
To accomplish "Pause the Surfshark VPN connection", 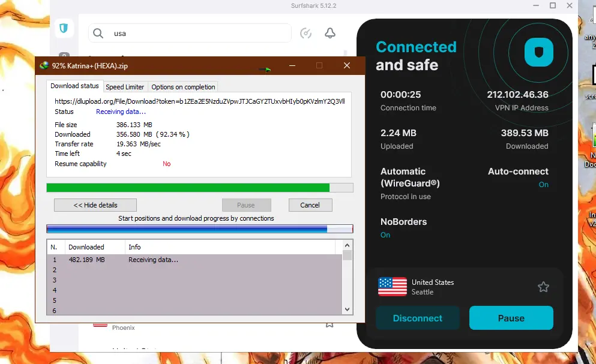I will tap(511, 318).
